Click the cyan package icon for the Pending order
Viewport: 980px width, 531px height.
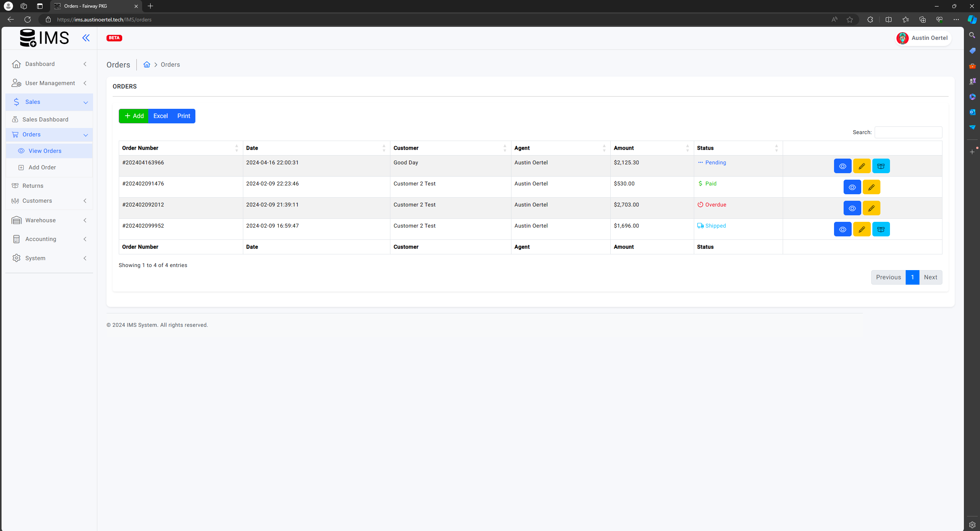[x=880, y=166]
